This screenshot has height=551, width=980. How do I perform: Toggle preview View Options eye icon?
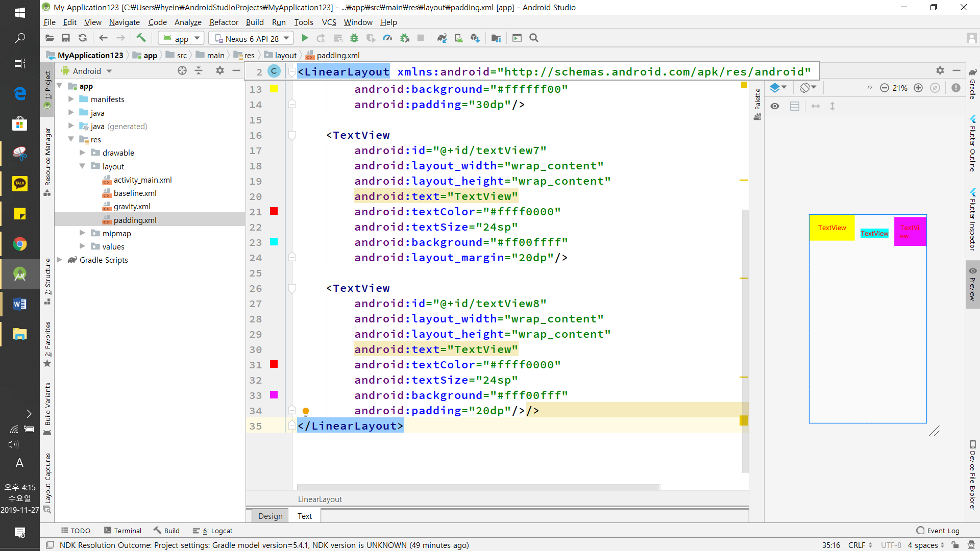pyautogui.click(x=775, y=106)
